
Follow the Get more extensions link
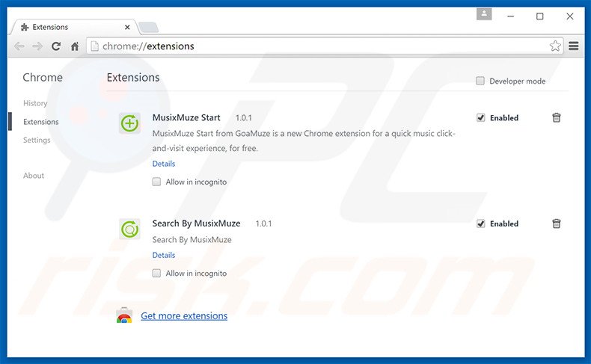[x=184, y=316]
